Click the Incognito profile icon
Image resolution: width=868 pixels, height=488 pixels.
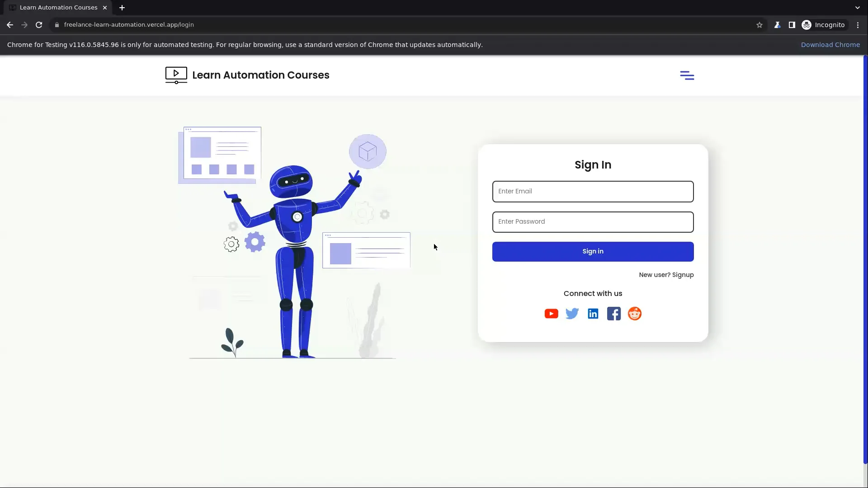point(807,25)
